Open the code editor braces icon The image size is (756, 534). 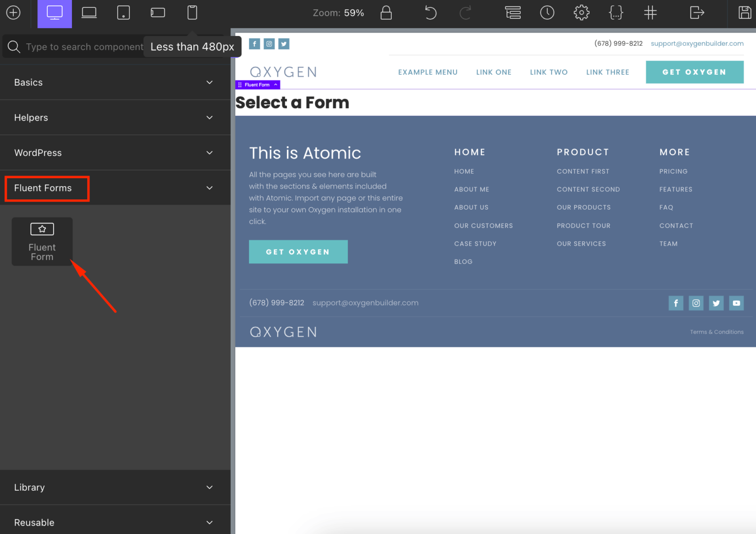point(616,13)
